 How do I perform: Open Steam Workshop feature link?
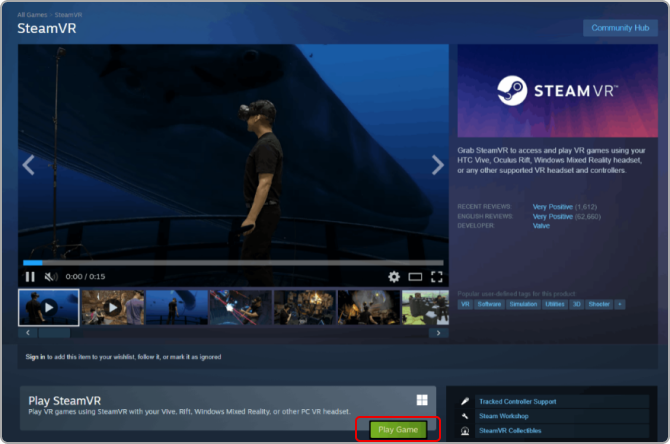click(504, 416)
